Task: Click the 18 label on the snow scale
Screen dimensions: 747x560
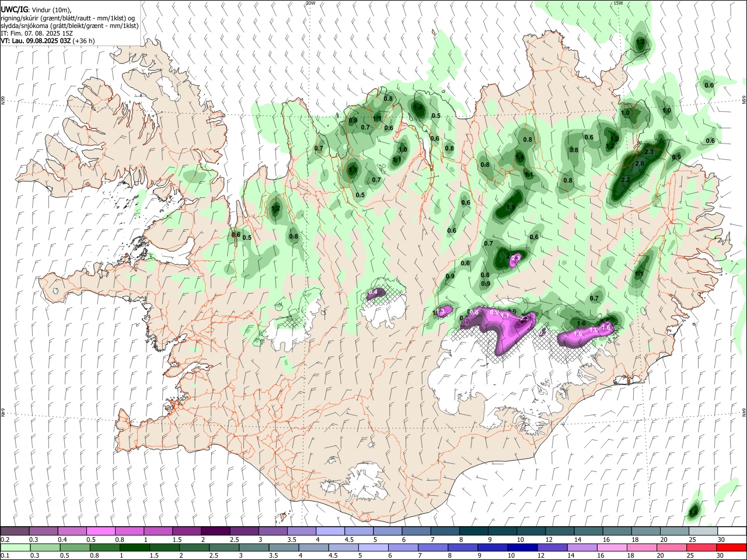Action: [x=634, y=540]
